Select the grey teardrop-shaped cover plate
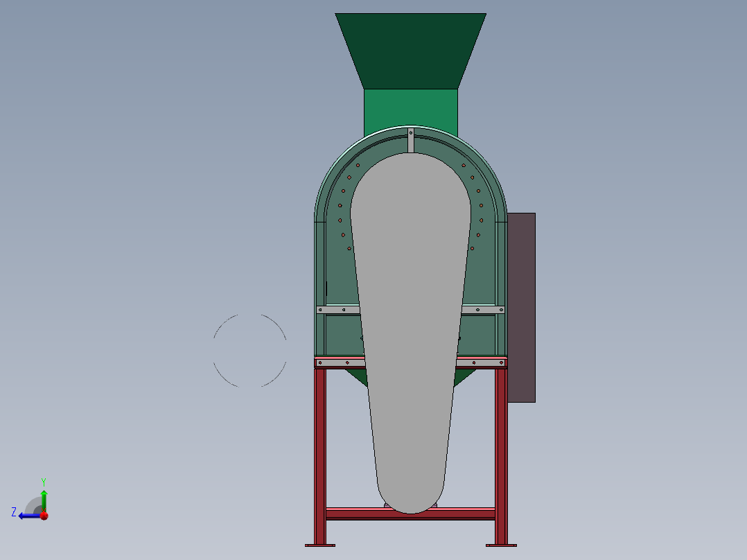This screenshot has height=560, width=747. pyautogui.click(x=411, y=333)
